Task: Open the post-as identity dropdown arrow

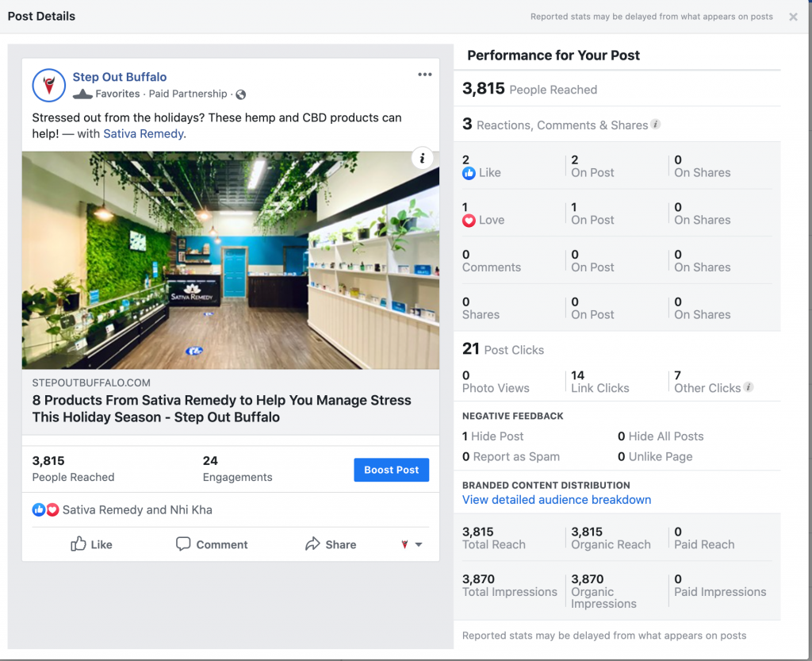Action: pos(419,544)
